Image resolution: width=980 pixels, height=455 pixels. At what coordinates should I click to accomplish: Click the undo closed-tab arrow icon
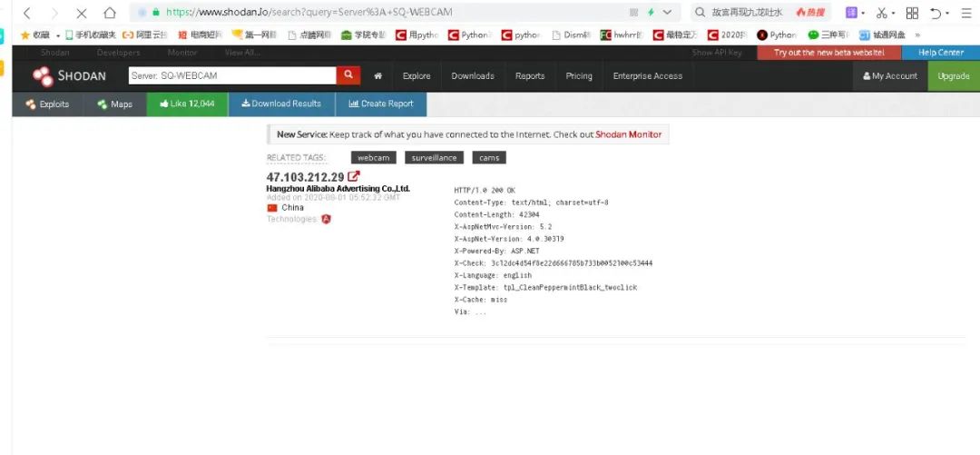point(936,13)
